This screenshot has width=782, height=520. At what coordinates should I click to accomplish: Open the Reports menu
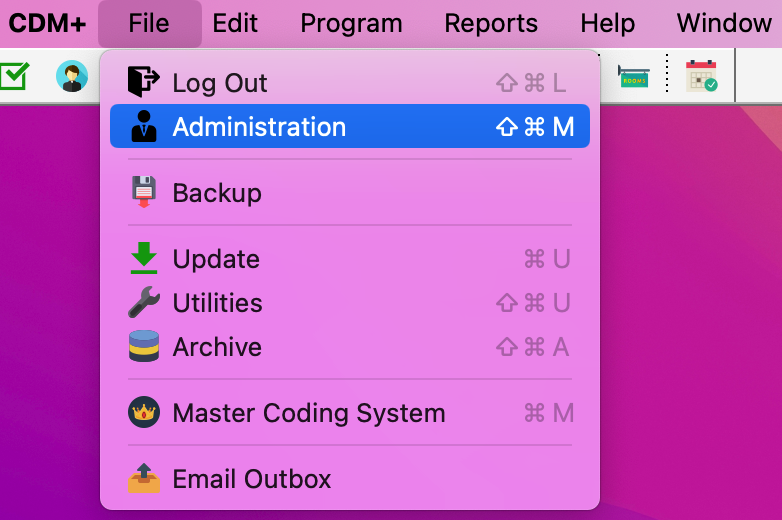[491, 23]
